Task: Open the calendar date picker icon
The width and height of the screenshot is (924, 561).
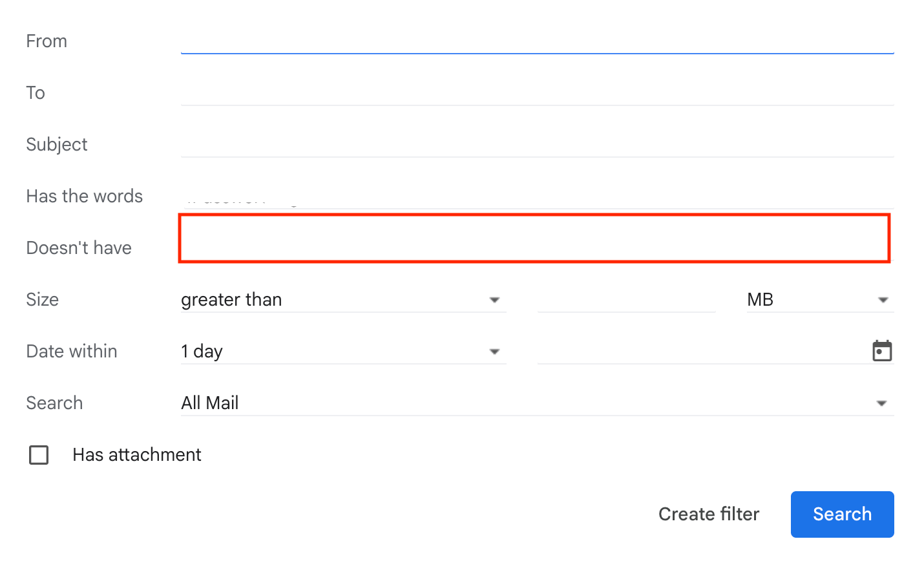Action: coord(882,351)
